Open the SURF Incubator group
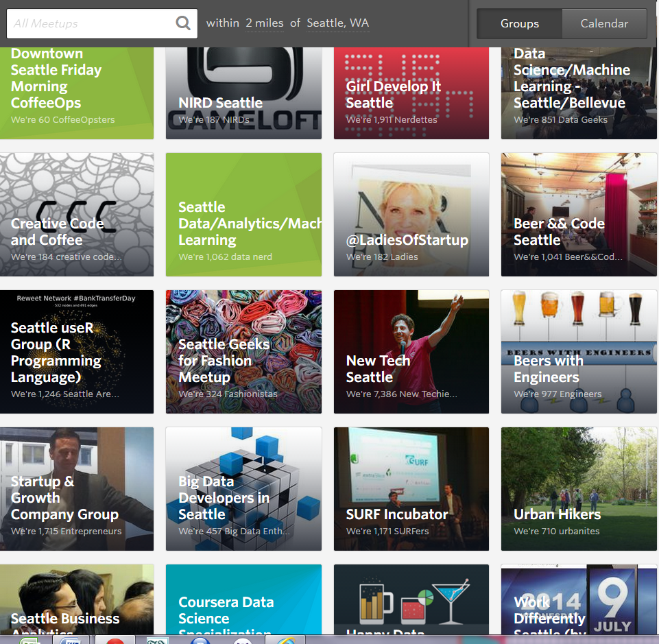This screenshot has width=659, height=644. click(411, 489)
